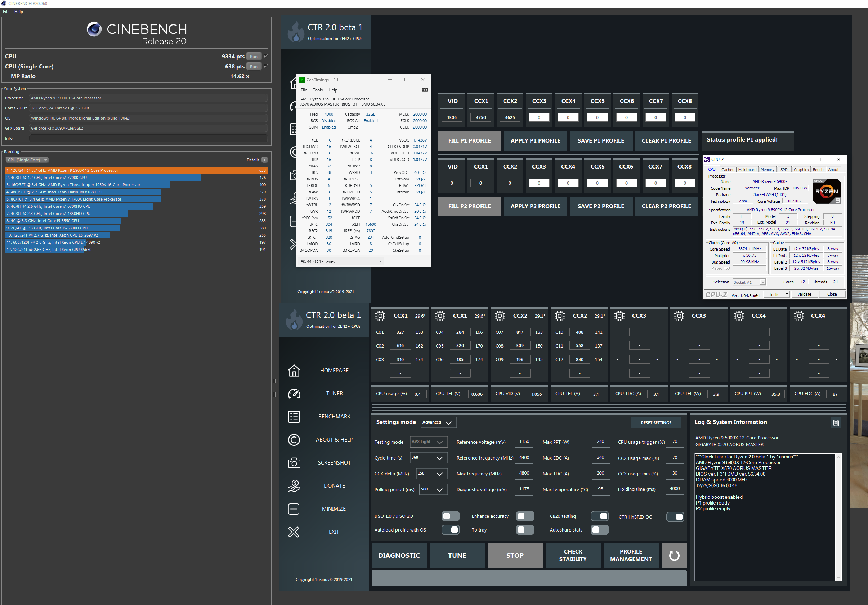Open the Cycle time 360 dropdown
This screenshot has width=868, height=605.
pyautogui.click(x=429, y=458)
